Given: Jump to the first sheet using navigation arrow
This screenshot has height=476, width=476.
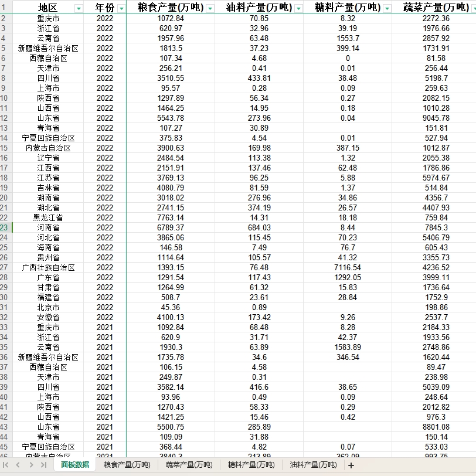Looking at the screenshot, I should click(5, 465).
